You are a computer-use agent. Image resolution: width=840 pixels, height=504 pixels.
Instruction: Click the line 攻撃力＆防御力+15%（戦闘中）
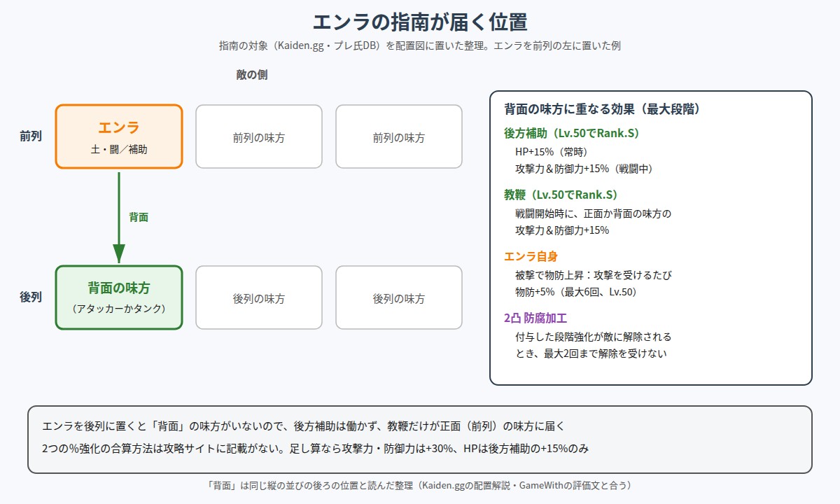click(584, 169)
